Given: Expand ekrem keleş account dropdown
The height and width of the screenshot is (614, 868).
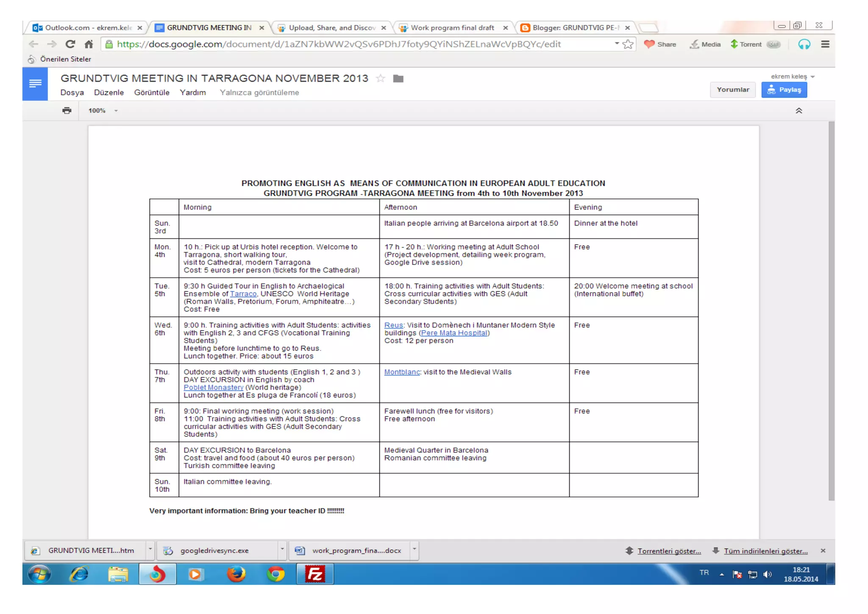Looking at the screenshot, I should 812,77.
